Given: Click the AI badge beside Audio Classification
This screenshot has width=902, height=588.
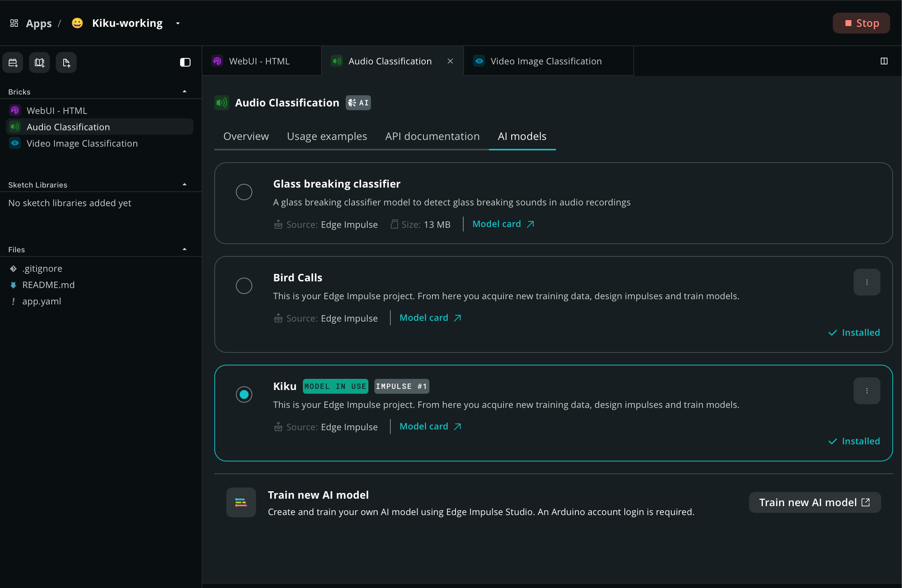Looking at the screenshot, I should coord(358,103).
